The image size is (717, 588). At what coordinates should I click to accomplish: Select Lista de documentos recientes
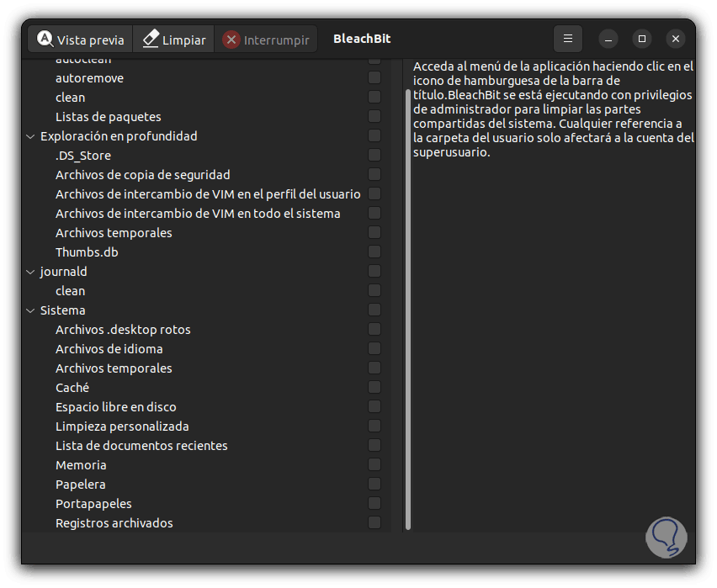click(x=141, y=445)
